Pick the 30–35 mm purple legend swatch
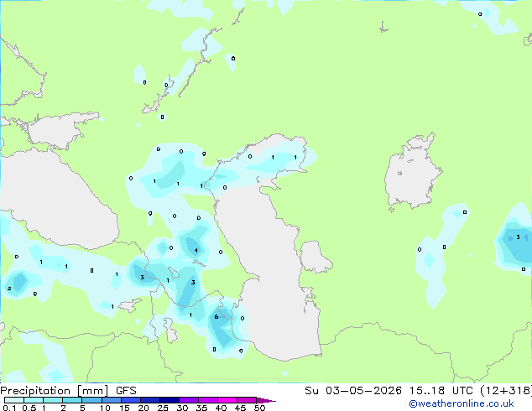532x411 pixels. (188, 400)
